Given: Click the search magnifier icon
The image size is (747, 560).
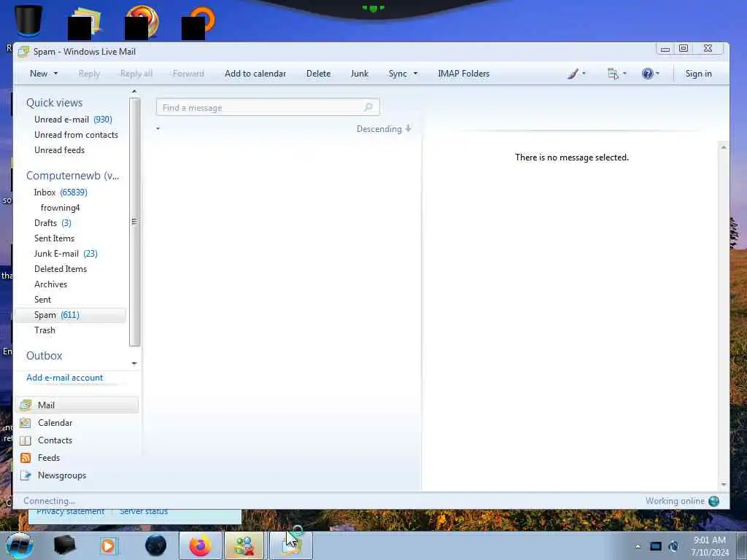Looking at the screenshot, I should [368, 108].
